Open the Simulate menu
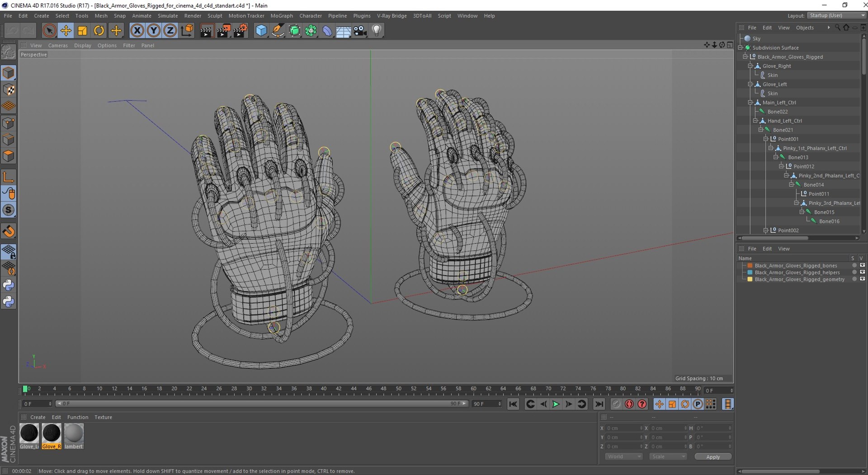Screen dimensions: 868x475 point(168,16)
